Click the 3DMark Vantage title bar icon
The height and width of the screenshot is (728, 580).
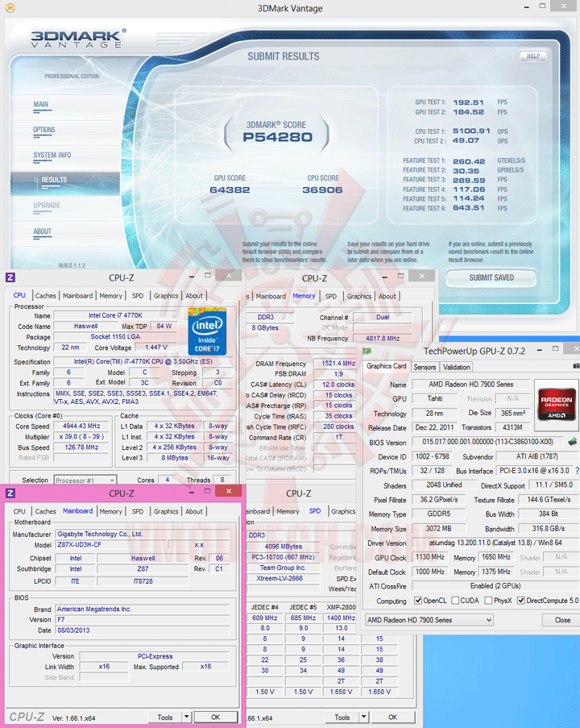coord(10,7)
